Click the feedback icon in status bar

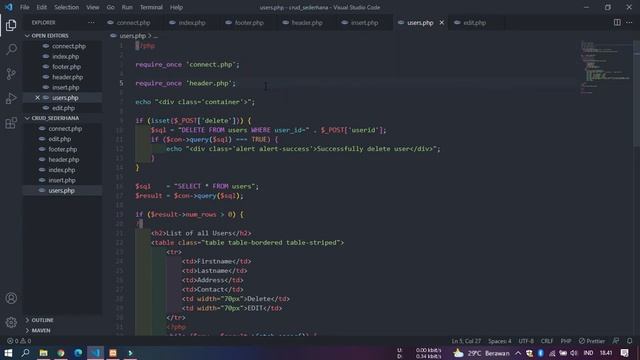pos(616,341)
